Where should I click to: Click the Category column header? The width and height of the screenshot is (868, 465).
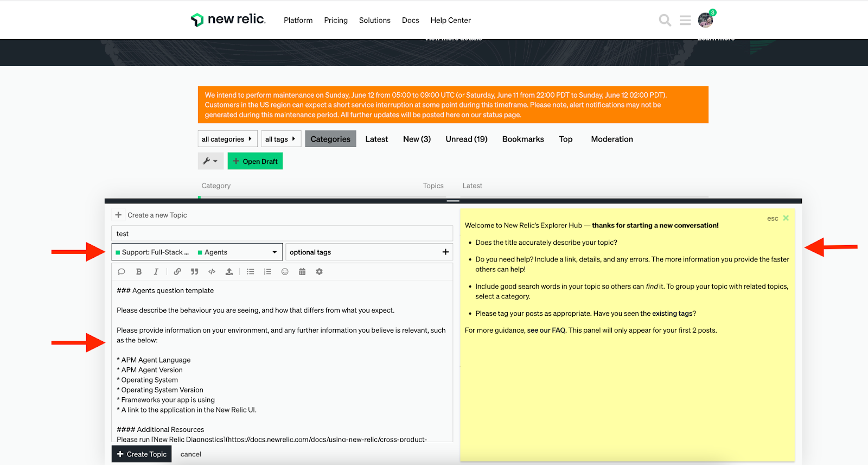point(216,186)
